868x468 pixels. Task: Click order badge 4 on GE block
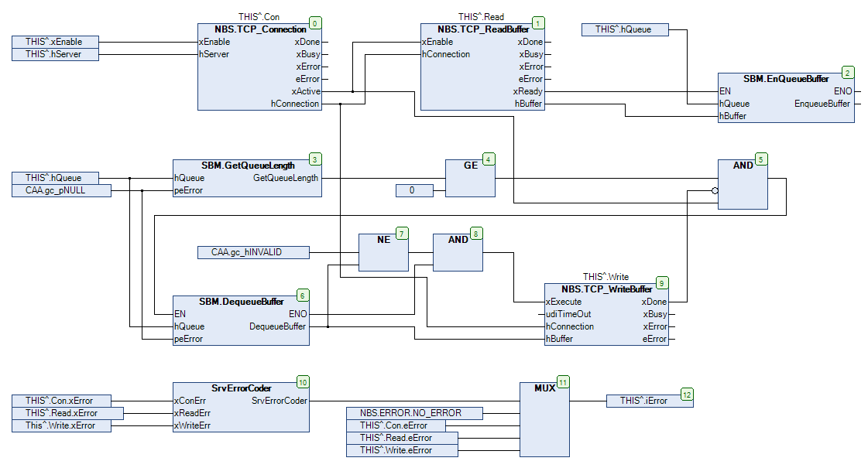click(488, 159)
